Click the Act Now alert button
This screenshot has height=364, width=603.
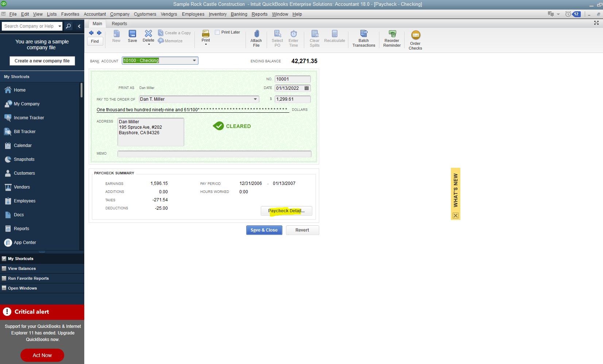coord(42,355)
